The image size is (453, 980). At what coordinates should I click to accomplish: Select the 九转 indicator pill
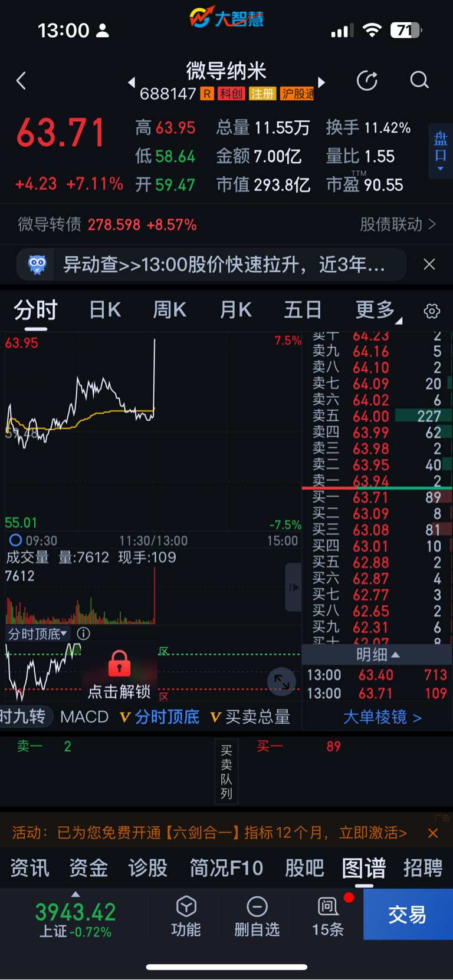pos(25,717)
